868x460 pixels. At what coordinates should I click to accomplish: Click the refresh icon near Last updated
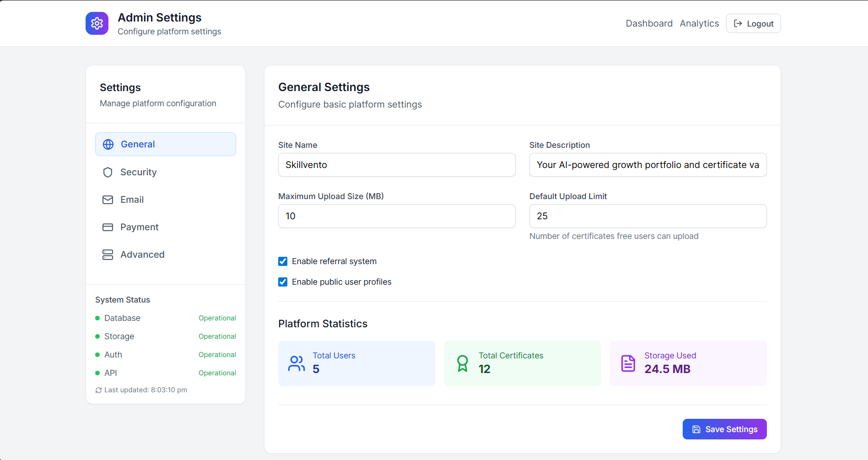[98, 390]
